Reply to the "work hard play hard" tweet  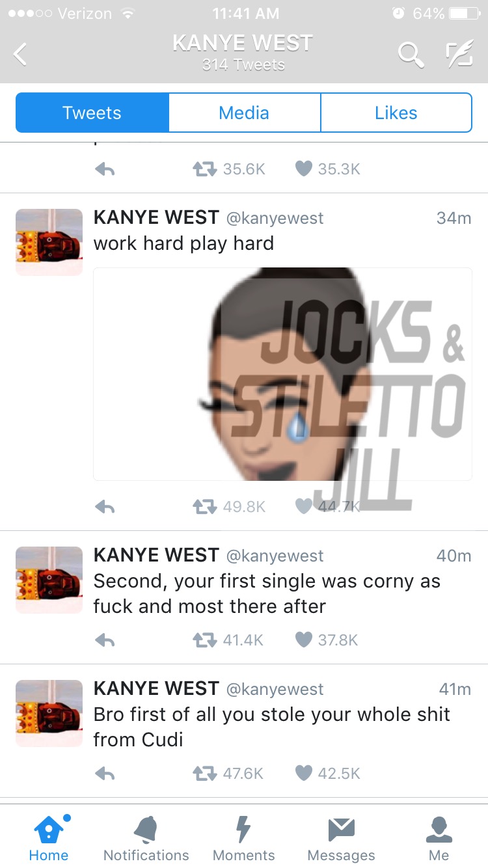105,507
